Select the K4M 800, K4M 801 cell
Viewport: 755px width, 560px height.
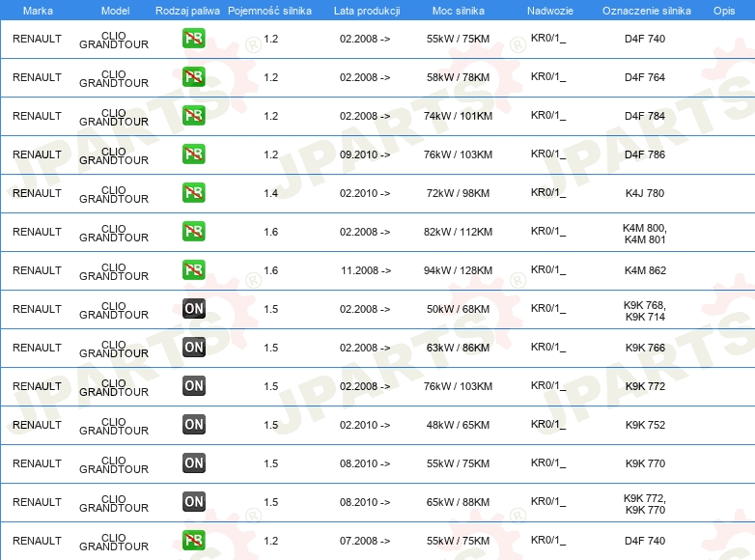click(x=645, y=234)
